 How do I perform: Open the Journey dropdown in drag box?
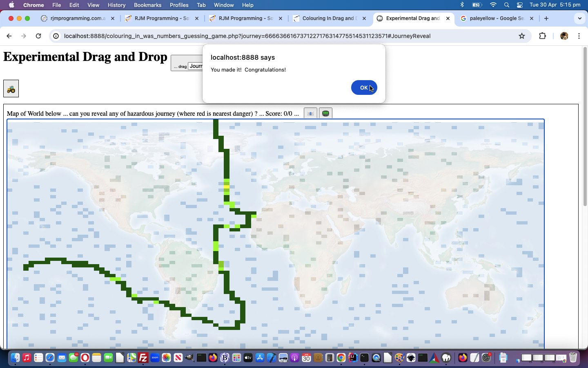click(x=195, y=66)
